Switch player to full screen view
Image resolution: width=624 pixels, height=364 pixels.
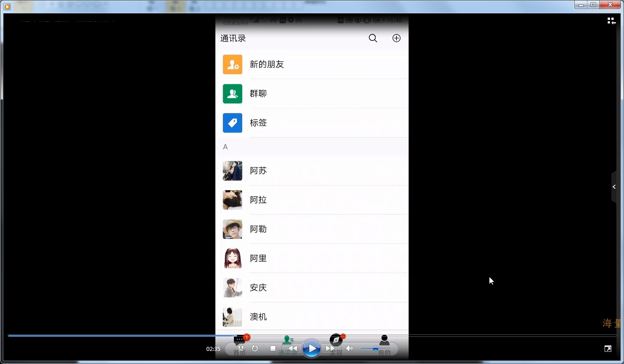[x=608, y=349]
